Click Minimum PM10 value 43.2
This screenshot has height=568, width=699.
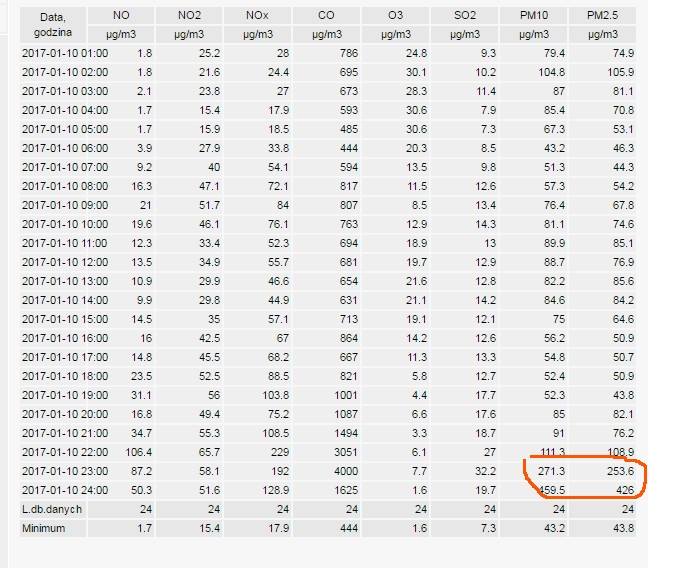tap(555, 528)
